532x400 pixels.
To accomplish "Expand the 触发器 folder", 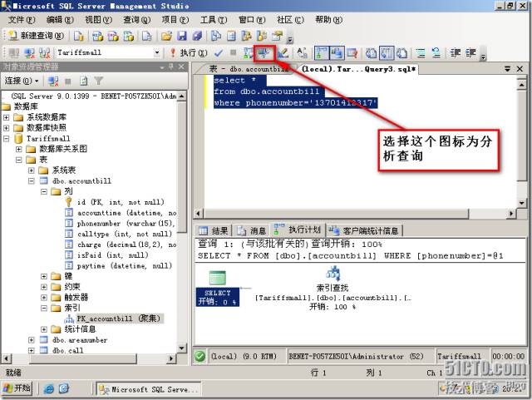I will [x=44, y=298].
